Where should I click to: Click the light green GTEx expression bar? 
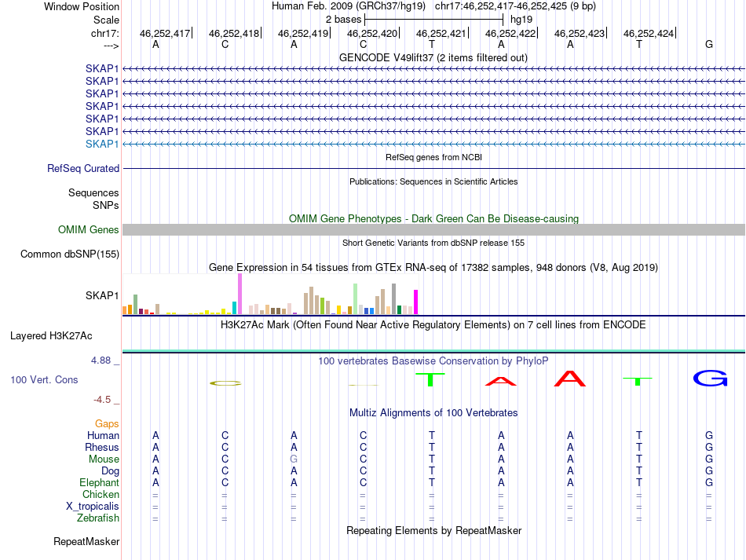pyautogui.click(x=355, y=298)
